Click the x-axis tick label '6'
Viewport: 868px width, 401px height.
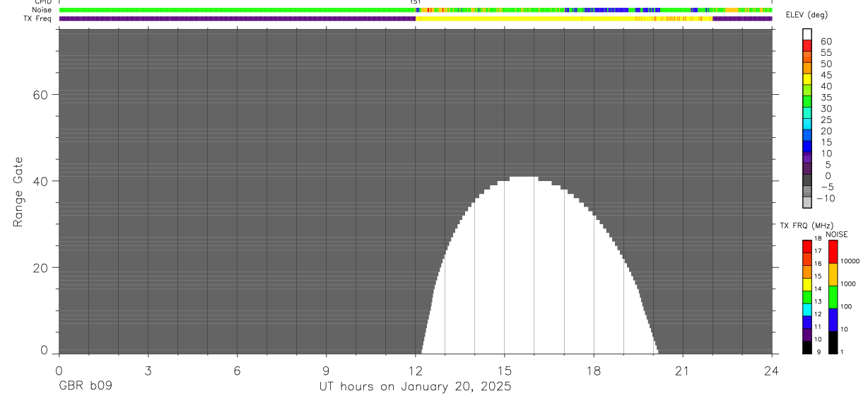click(x=237, y=370)
